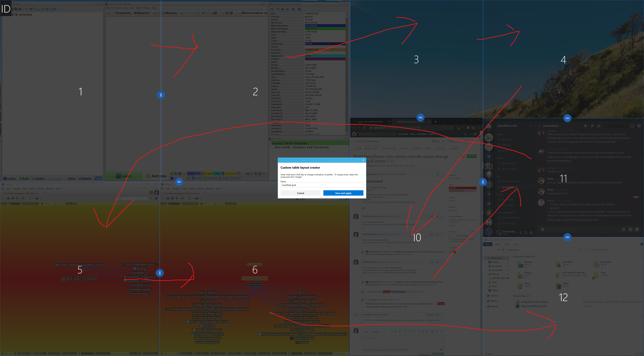Open the calendar statistics view in the Statistics window
The image size is (644, 356).
[278, 9]
